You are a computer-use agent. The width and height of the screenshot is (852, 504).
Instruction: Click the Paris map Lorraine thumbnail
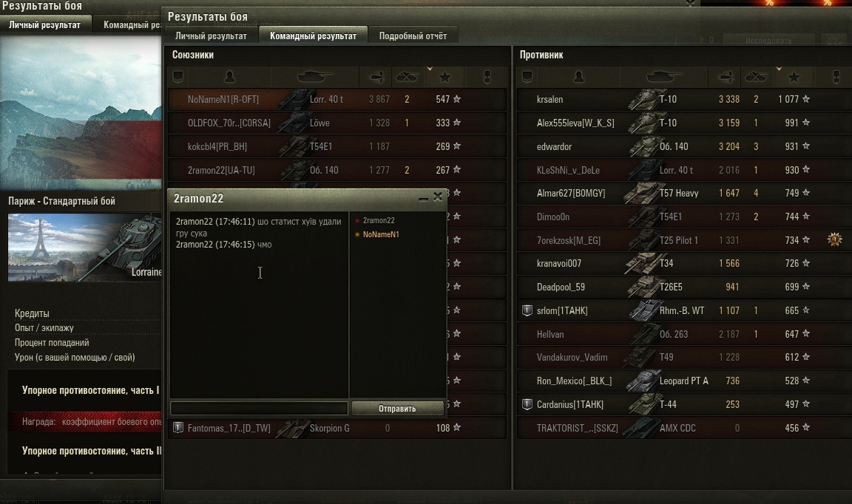[x=85, y=248]
